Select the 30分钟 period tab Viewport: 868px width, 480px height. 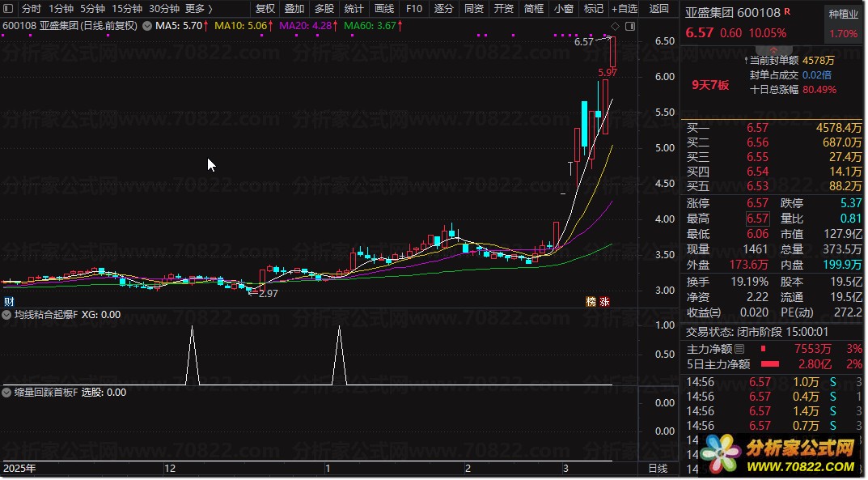coord(164,8)
